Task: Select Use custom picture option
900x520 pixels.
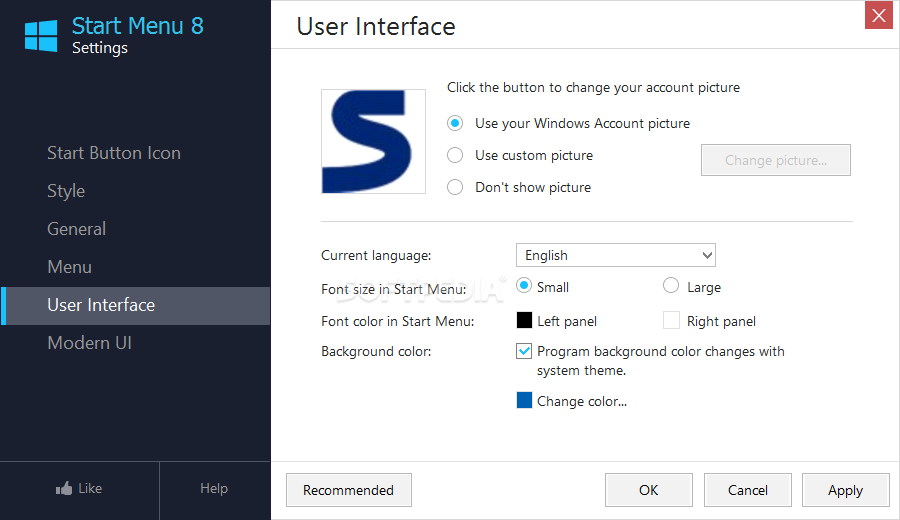Action: [x=455, y=155]
